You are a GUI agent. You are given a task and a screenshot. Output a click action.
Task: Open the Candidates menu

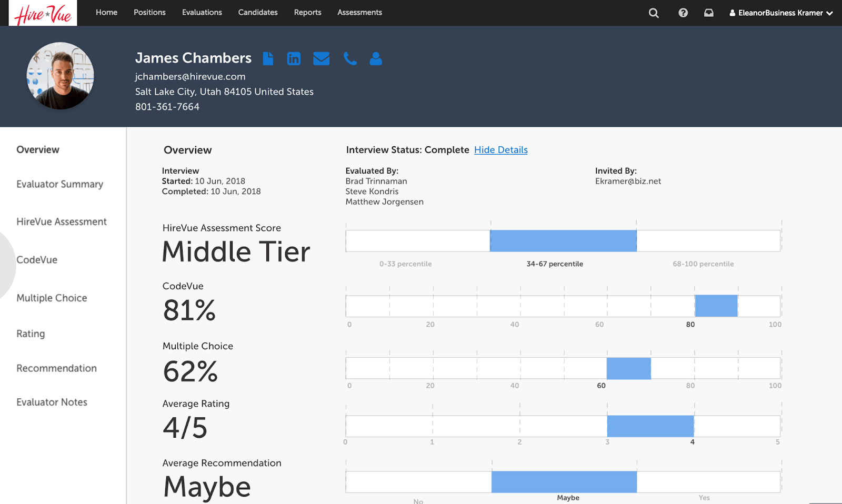[258, 13]
